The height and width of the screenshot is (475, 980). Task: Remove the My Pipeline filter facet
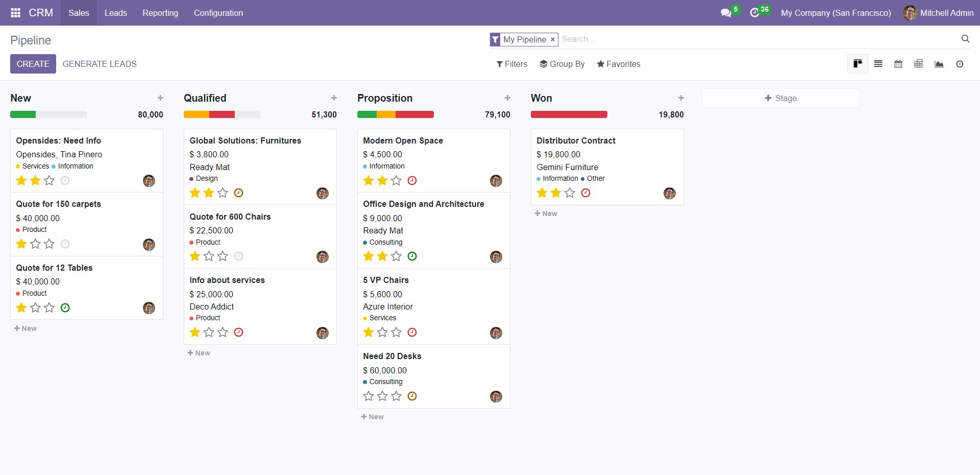pos(552,39)
